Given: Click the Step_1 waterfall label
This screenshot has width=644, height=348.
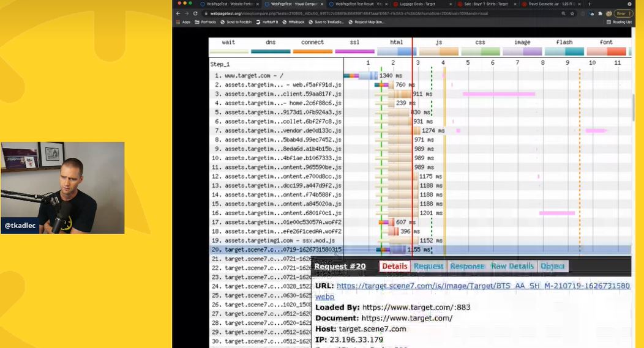Looking at the screenshot, I should tap(220, 64).
